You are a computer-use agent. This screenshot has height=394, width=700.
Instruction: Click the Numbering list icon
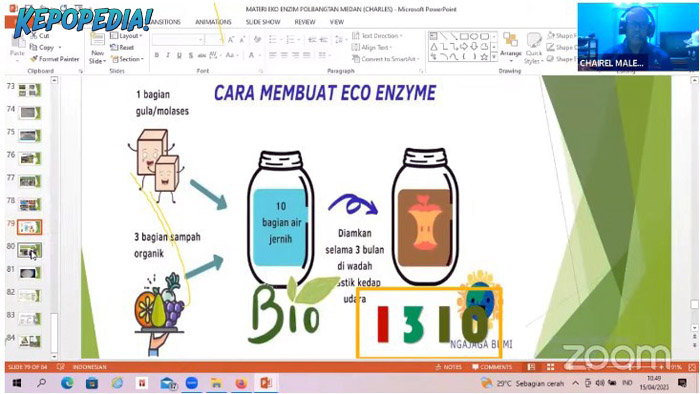[x=292, y=40]
